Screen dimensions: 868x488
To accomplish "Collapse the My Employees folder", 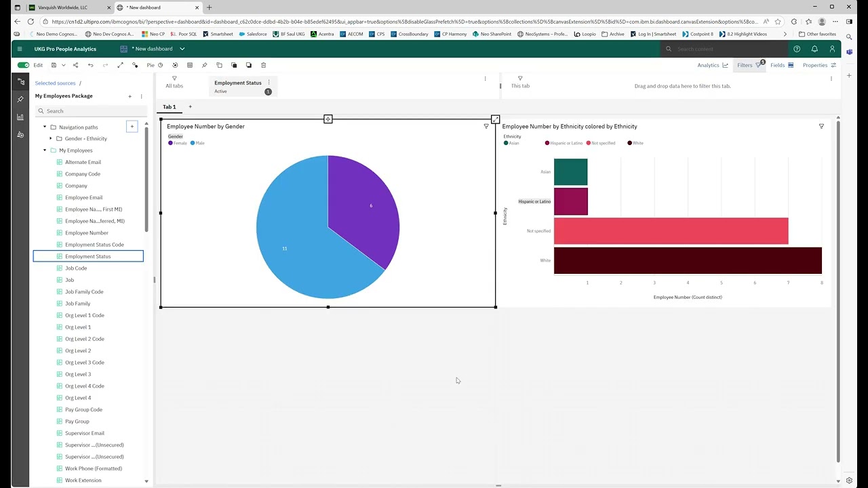I will [45, 150].
